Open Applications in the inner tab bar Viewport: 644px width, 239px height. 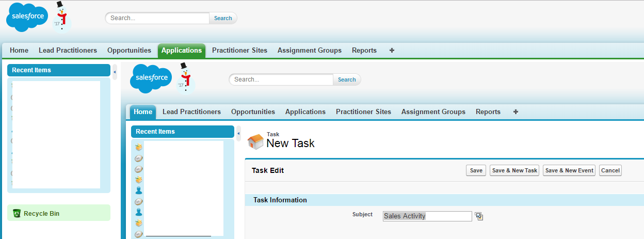pos(305,112)
